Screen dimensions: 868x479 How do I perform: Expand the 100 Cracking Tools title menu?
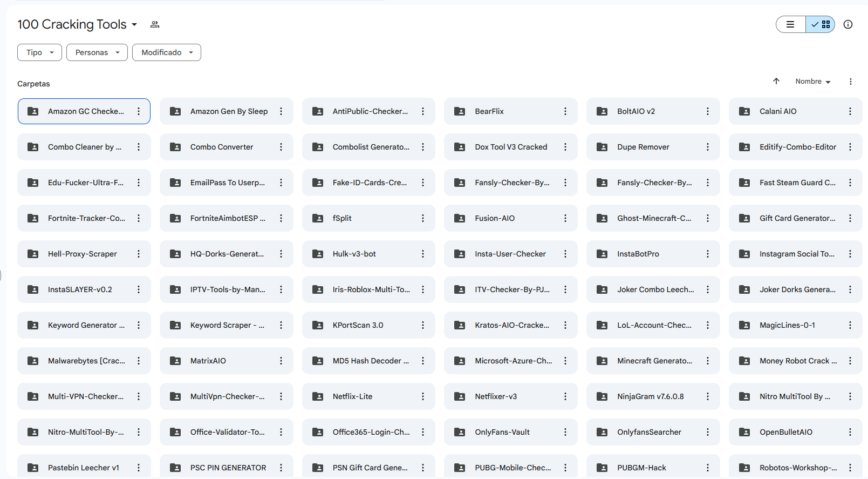(x=134, y=25)
